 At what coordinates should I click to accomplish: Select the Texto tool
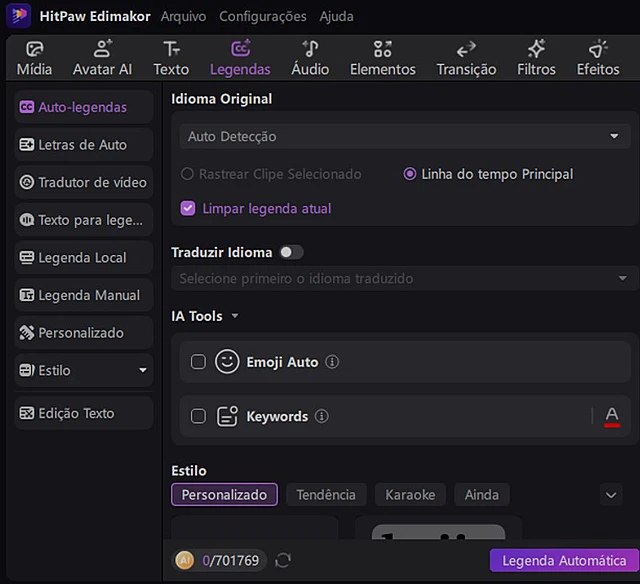click(x=171, y=58)
